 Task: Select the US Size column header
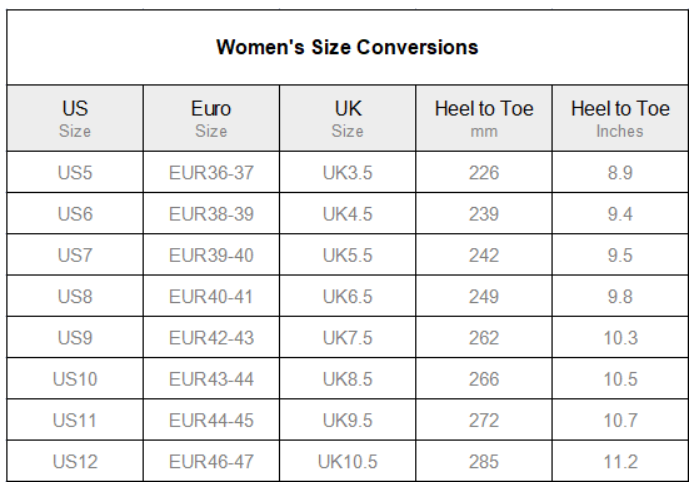click(75, 118)
